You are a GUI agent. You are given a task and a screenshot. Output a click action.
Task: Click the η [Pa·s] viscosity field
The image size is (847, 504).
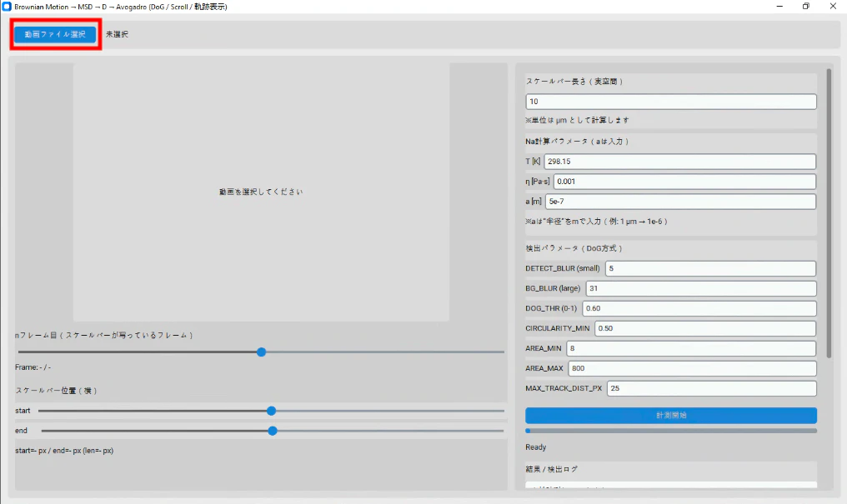point(684,182)
